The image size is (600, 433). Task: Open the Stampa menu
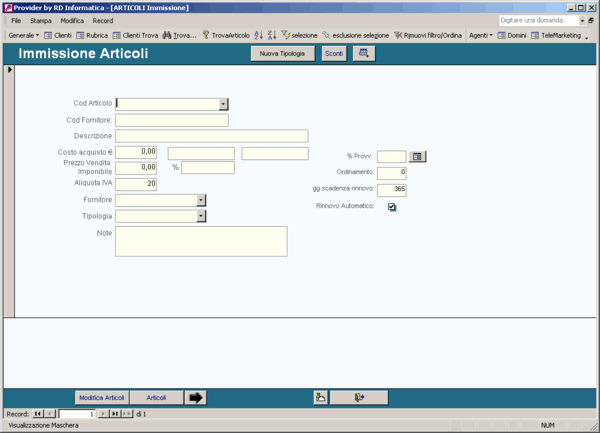[x=41, y=21]
